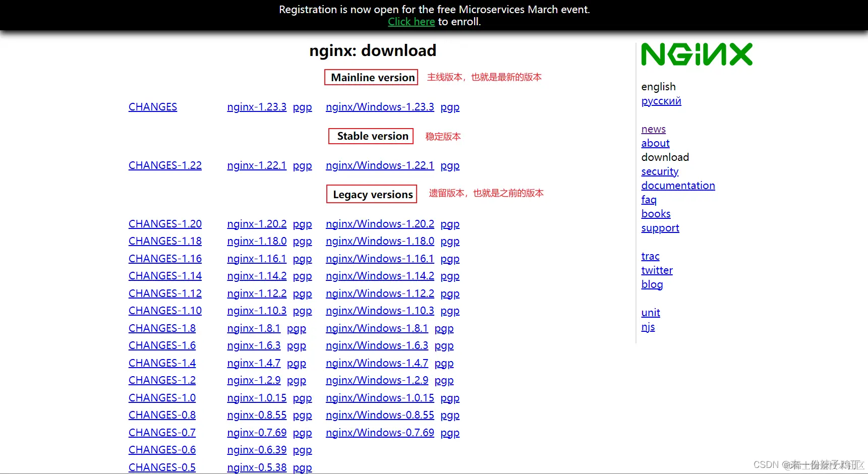868x474 pixels.
Task: Download nginx-1.10.3 source
Action: pos(257,311)
